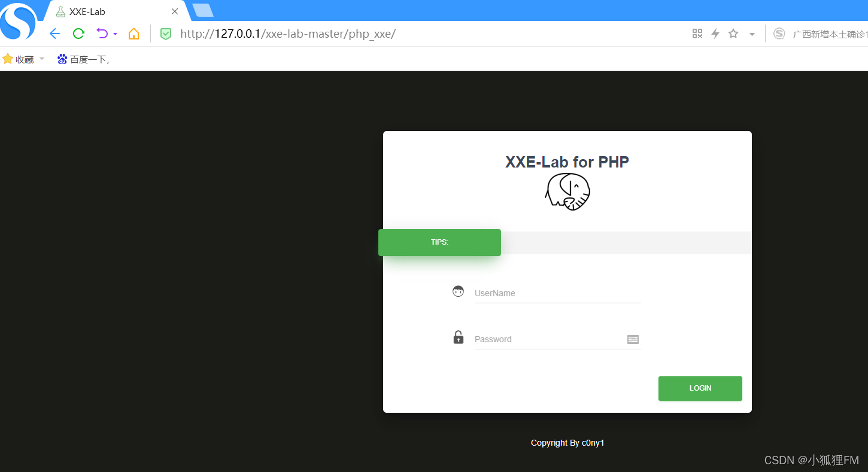Open a new tab

[x=203, y=10]
